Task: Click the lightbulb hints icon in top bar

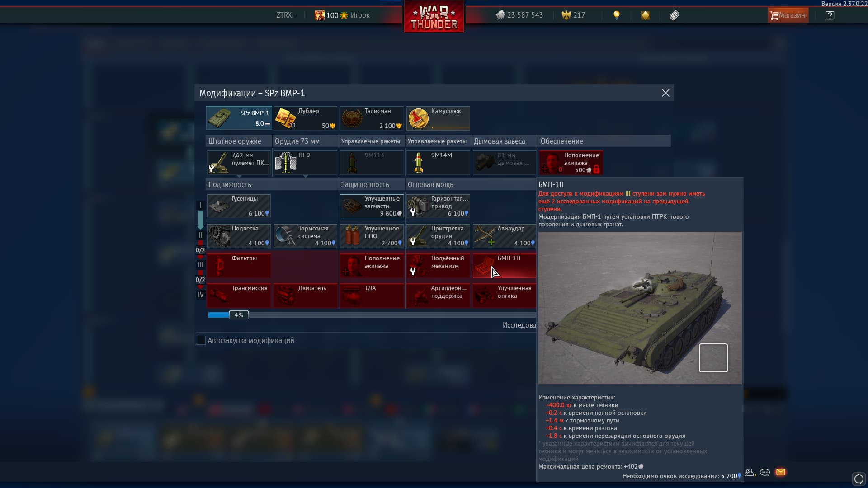Action: tap(616, 15)
